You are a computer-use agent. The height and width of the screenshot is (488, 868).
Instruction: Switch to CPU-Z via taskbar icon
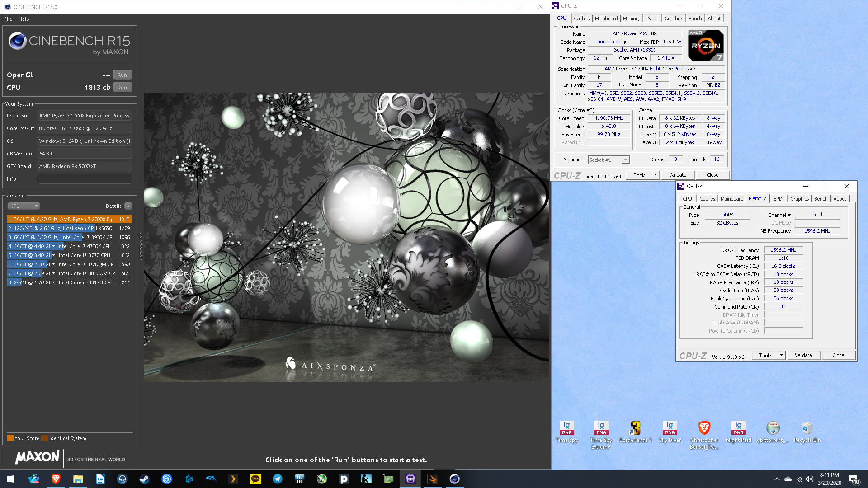[x=410, y=479]
